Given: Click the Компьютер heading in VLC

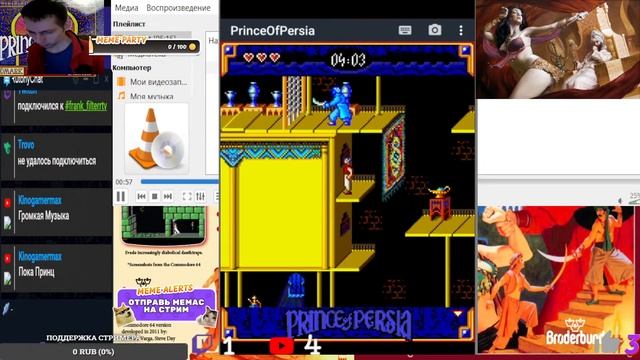Looking at the screenshot, I should pyautogui.click(x=132, y=68).
